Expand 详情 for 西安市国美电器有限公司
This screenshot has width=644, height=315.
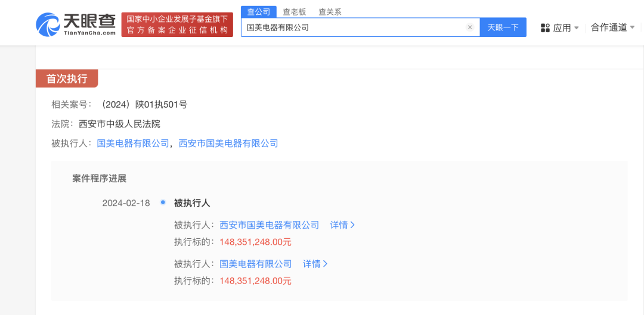pyautogui.click(x=342, y=225)
